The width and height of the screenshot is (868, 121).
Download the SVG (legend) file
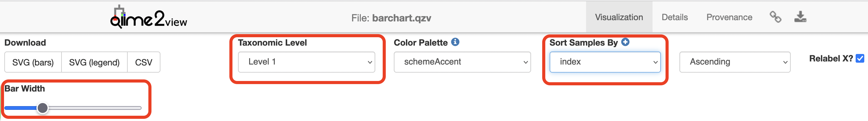tap(94, 62)
